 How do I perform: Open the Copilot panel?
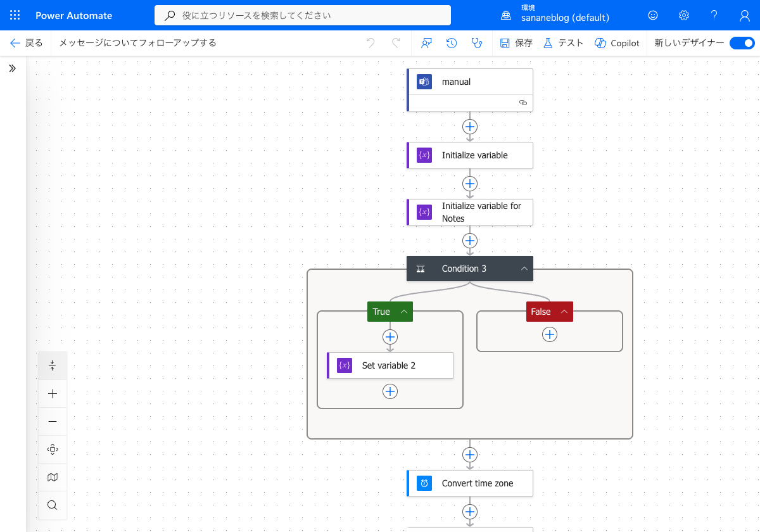click(617, 43)
